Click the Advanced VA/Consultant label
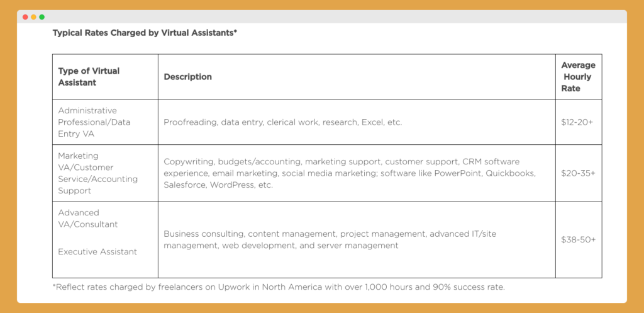 88,219
